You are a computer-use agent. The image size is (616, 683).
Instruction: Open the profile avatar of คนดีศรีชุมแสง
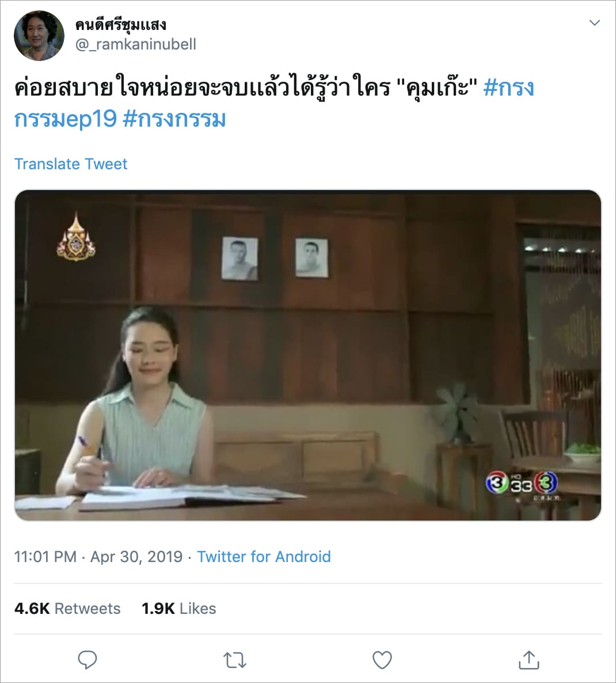click(x=39, y=36)
